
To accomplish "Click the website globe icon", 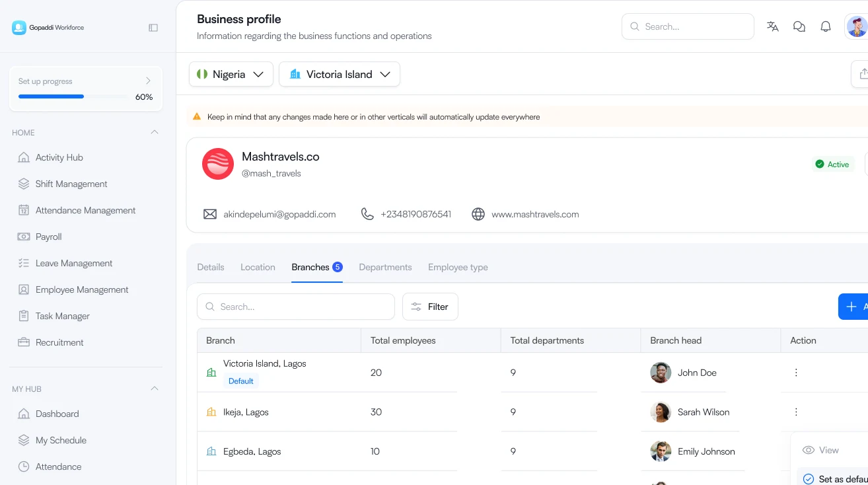I will tap(478, 214).
